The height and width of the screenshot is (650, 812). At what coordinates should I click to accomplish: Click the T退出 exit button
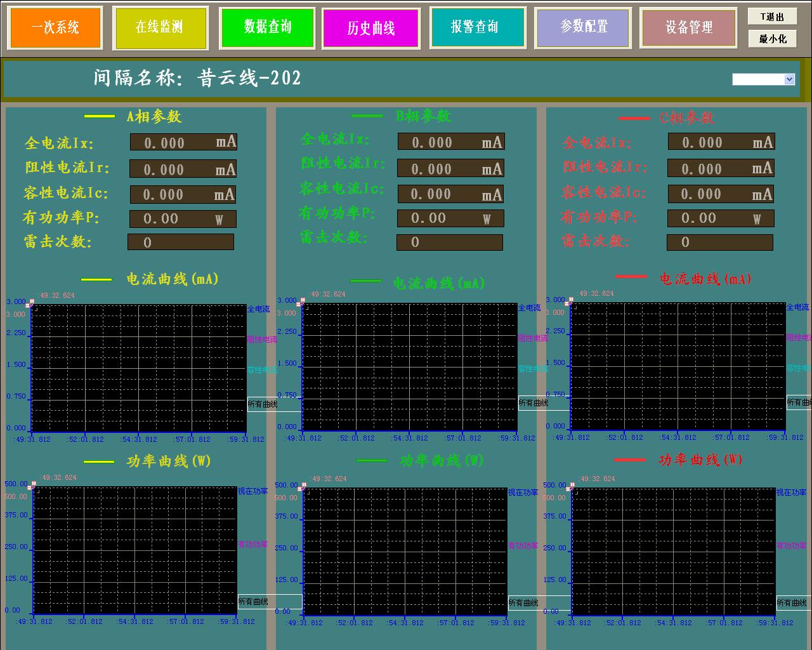772,17
